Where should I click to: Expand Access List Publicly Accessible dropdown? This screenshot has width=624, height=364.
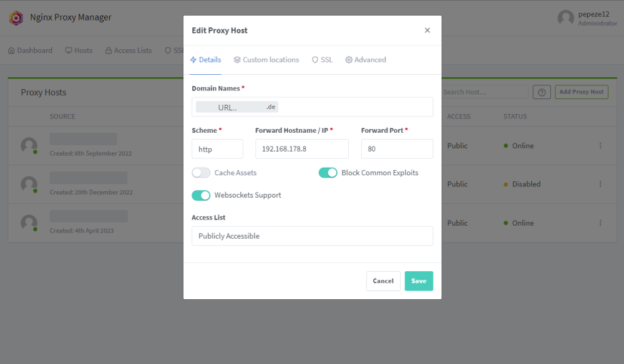pos(313,236)
